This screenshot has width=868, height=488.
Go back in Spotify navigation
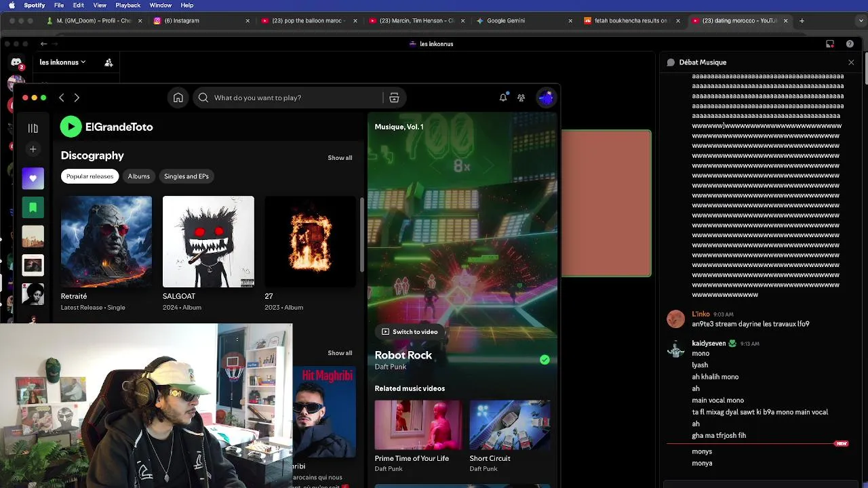click(x=61, y=98)
